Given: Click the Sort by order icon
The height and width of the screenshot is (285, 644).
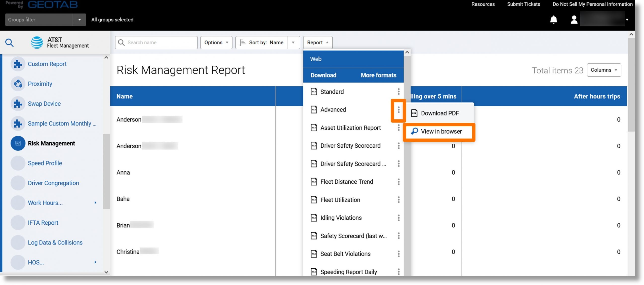Looking at the screenshot, I should pyautogui.click(x=242, y=43).
